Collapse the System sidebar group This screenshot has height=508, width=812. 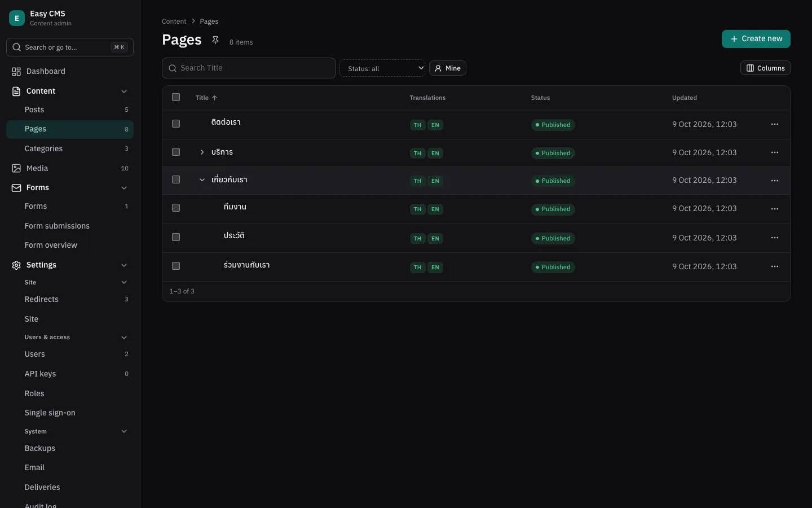coord(124,432)
